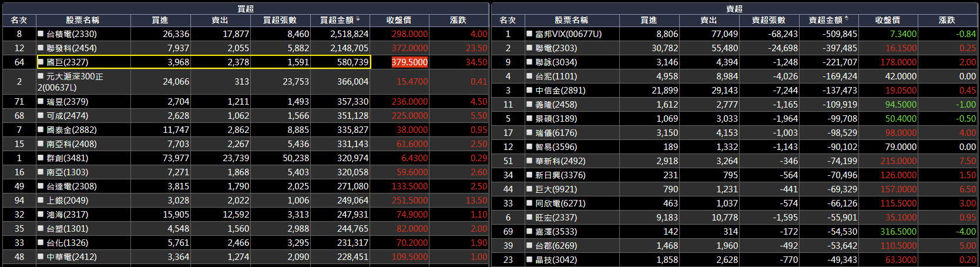The width and height of the screenshot is (980, 267).
Task: Open the stock name 同欣電(6271)
Action: (x=561, y=203)
